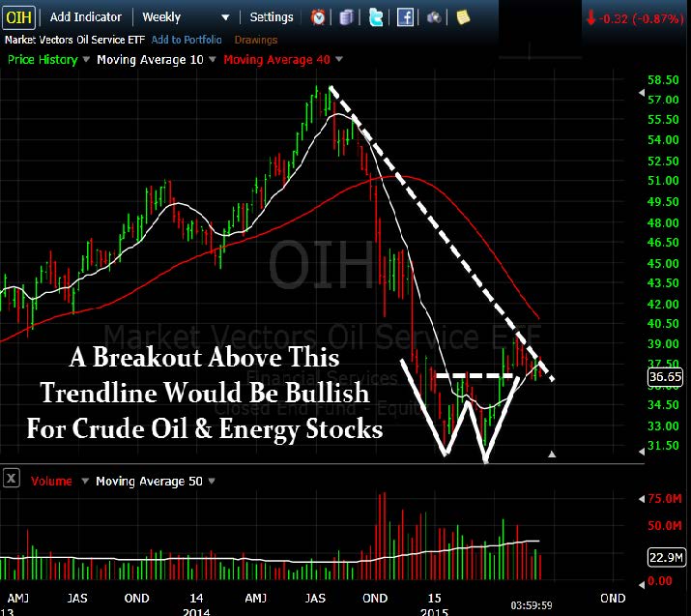Open the Drawings link
Screen dimensions: 691x616
coord(255,40)
